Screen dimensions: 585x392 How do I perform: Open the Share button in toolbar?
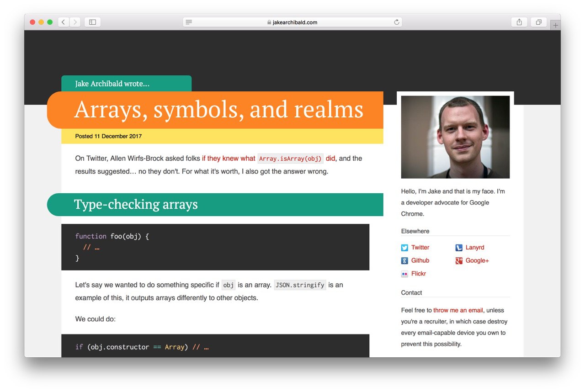(x=519, y=22)
